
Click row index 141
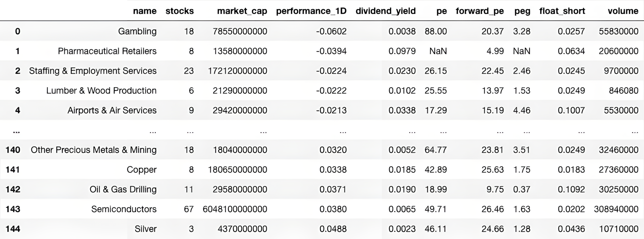point(13,170)
